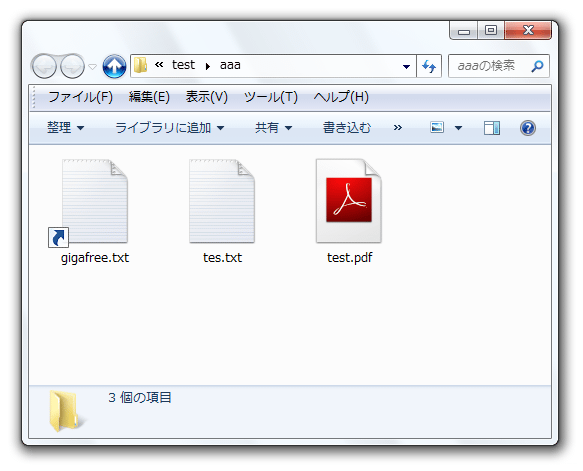Select 'aaa' in address bar path
The width and height of the screenshot is (583, 471).
[x=230, y=65]
